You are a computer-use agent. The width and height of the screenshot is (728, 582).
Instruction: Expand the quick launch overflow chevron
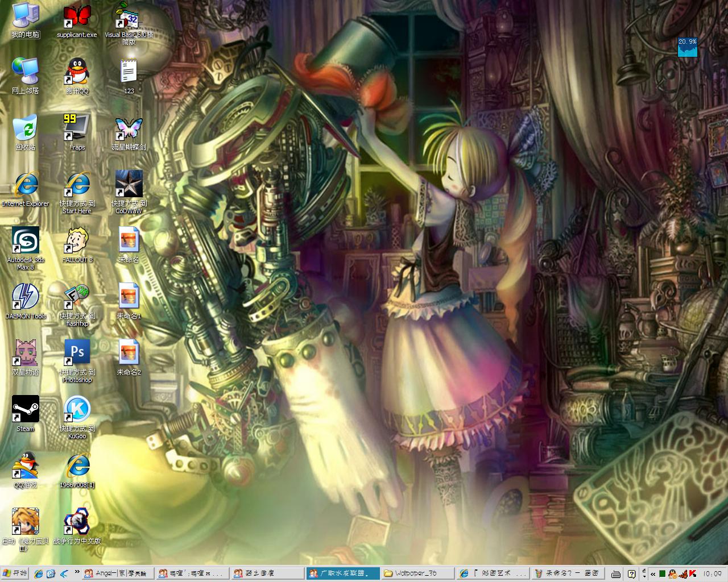point(77,573)
